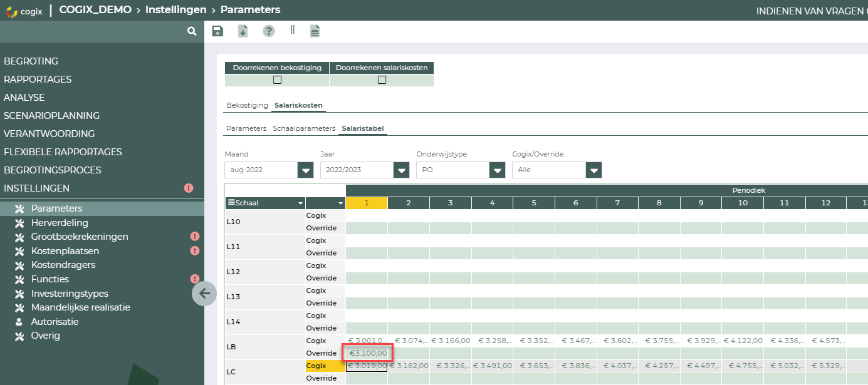Viewport: 868px width, 385px height.
Task: Click the person icon beside Autorisatie
Action: tap(19, 322)
